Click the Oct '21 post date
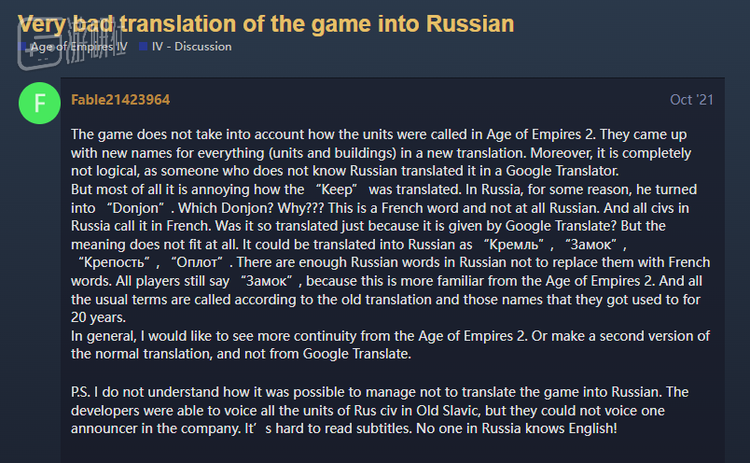Image resolution: width=750 pixels, height=463 pixels. 691,99
